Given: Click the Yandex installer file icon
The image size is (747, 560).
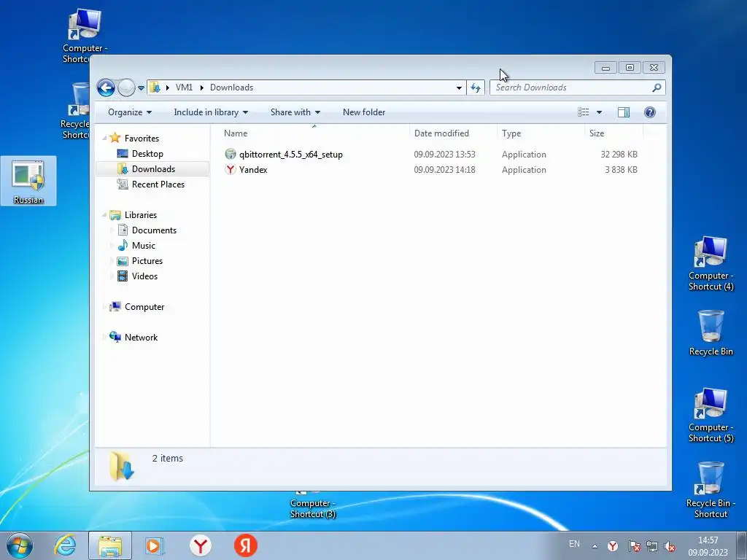Looking at the screenshot, I should (x=231, y=169).
